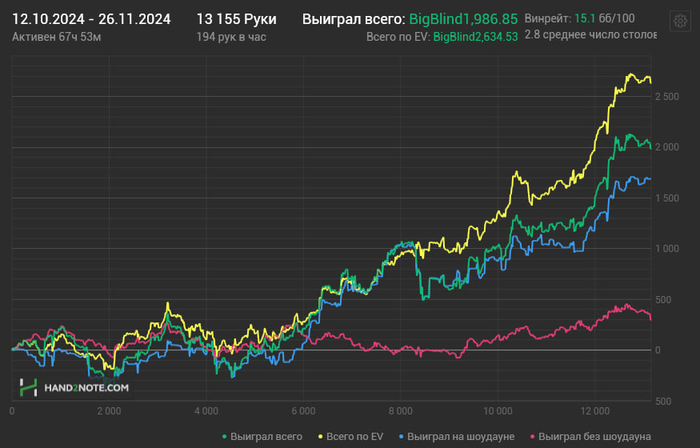The image size is (700, 448).
Task: Click the 'Выиграл всего:' header label
Action: [354, 19]
